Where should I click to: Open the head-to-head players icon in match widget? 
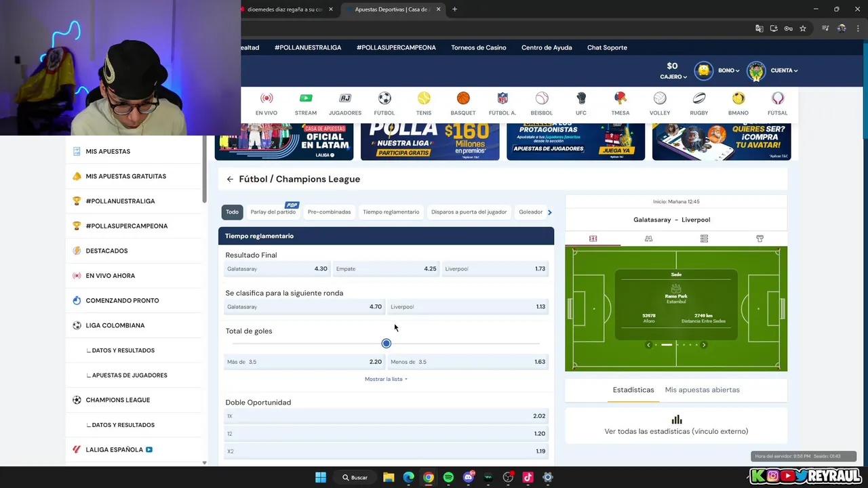648,239
